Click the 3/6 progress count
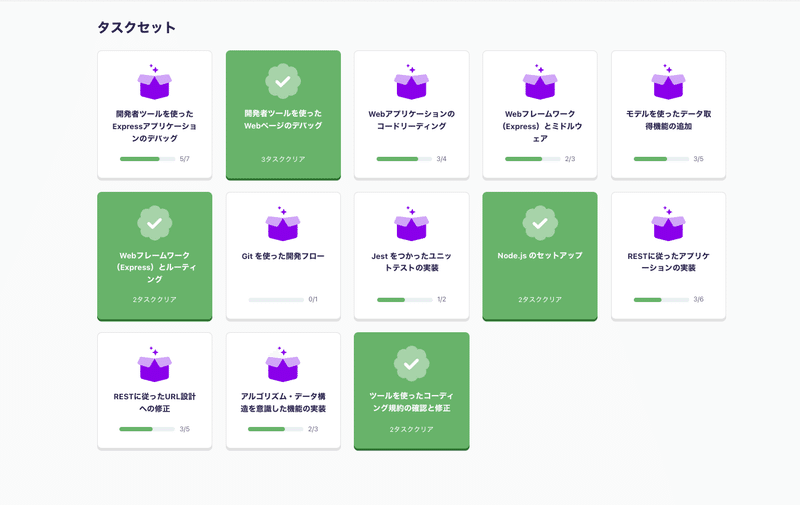Viewport: 800px width, 505px height. point(698,299)
